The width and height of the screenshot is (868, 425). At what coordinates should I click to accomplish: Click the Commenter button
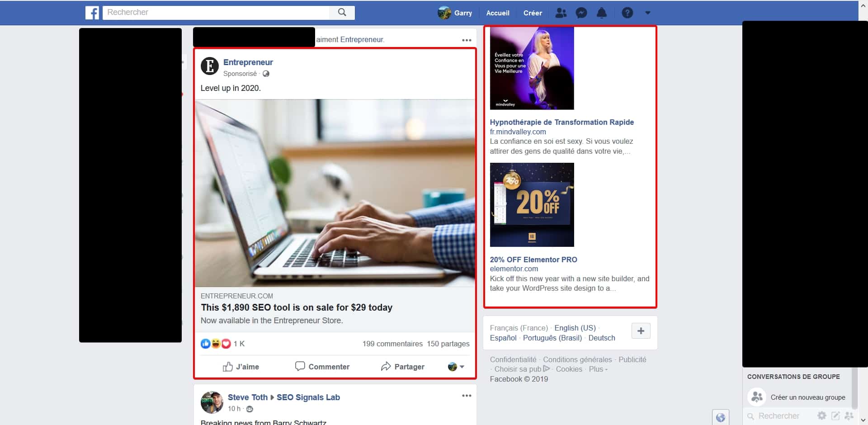(x=322, y=367)
